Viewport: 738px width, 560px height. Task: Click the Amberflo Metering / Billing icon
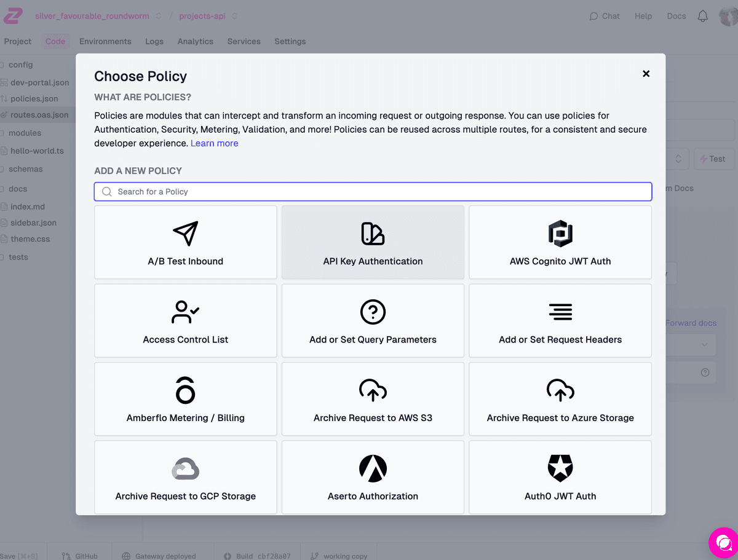click(x=185, y=390)
